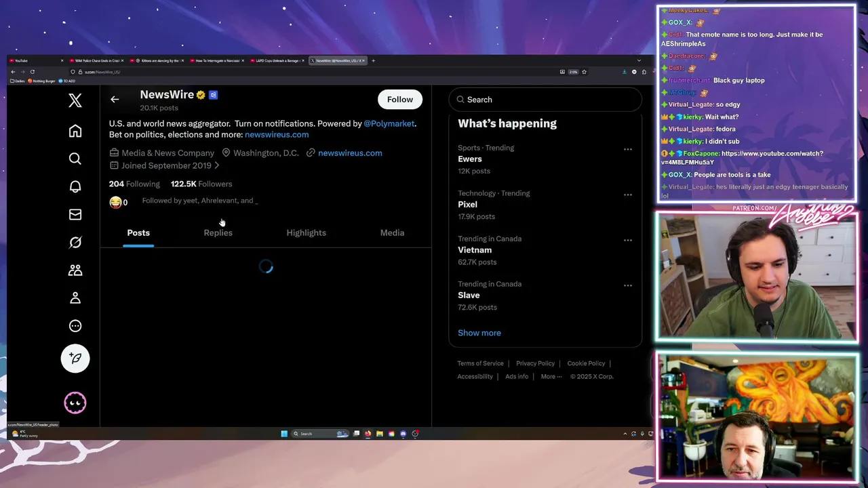Screen dimensions: 868x488
Task: Switch to Wild Police Chase browser tab
Action: 96,60
